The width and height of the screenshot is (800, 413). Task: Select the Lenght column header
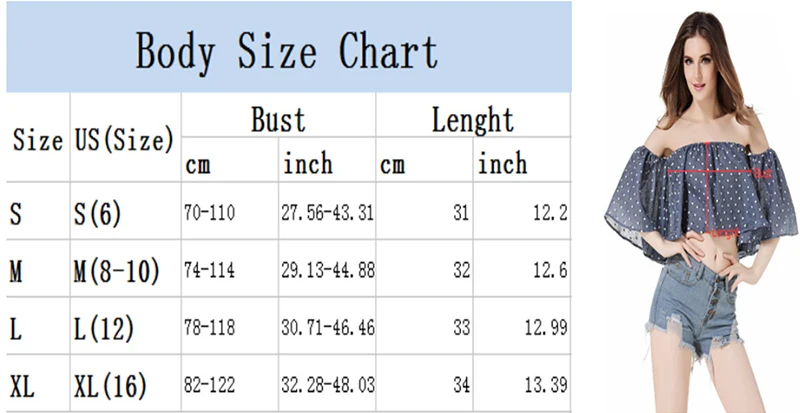(472, 120)
